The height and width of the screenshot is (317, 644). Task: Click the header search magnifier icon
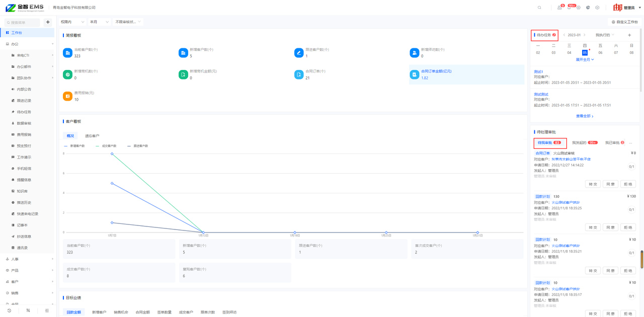coord(539,8)
